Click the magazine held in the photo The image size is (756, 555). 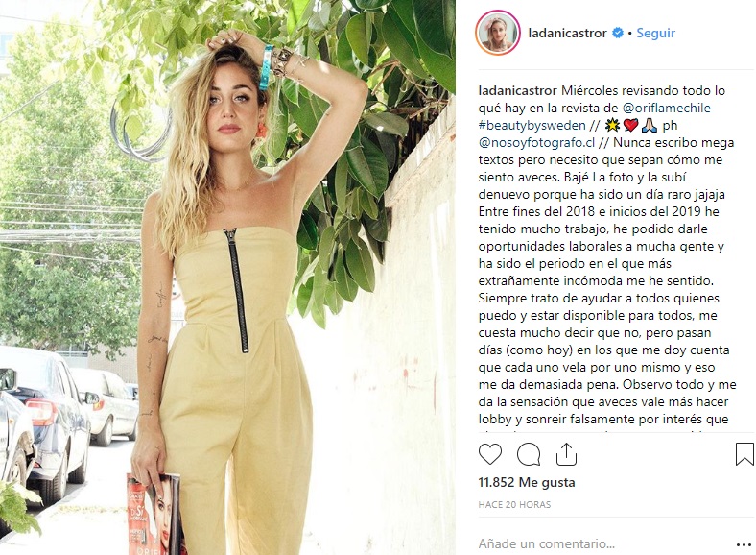[x=156, y=514]
